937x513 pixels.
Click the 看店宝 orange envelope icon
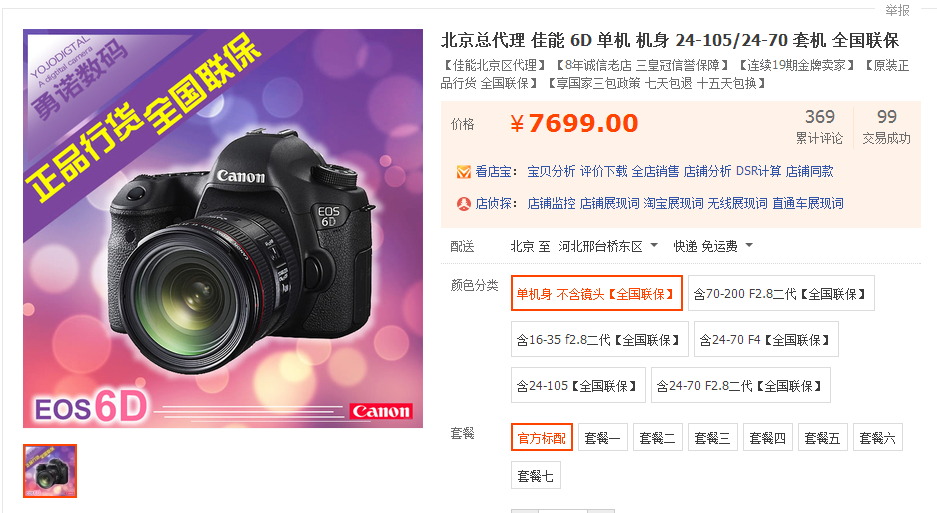(464, 172)
